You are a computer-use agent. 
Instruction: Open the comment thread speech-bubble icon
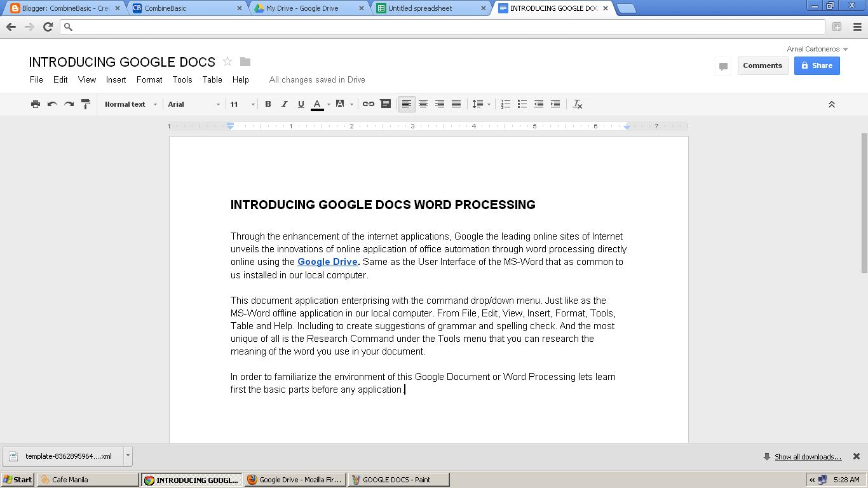click(723, 66)
